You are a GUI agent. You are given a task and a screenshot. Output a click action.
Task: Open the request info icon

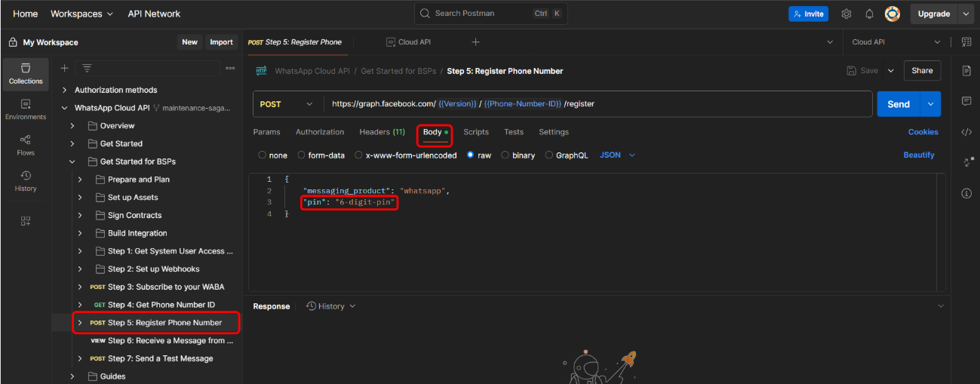[966, 193]
